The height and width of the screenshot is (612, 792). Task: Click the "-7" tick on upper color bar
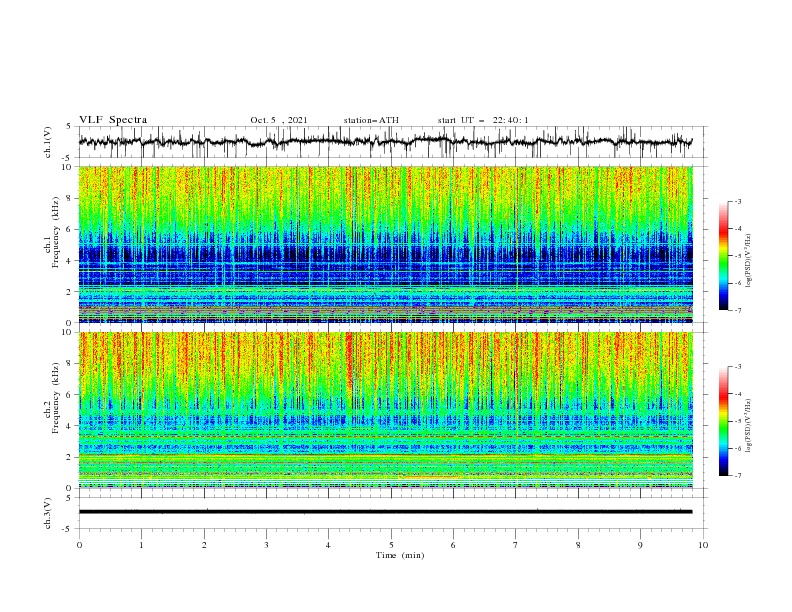pos(737,310)
